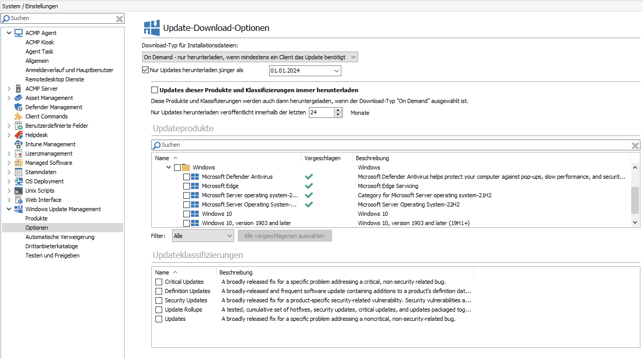Click the Microsoft Defender Antivirus Windows icon

[195, 177]
